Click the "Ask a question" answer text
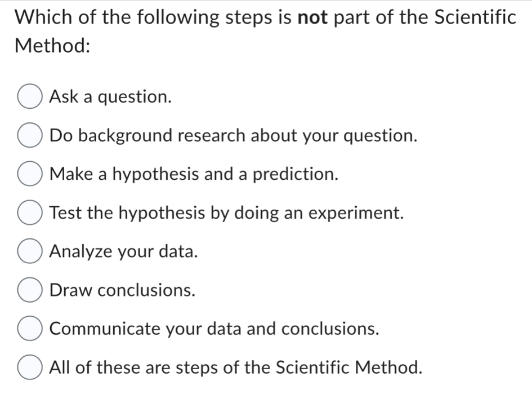The width and height of the screenshot is (532, 394). point(110,97)
